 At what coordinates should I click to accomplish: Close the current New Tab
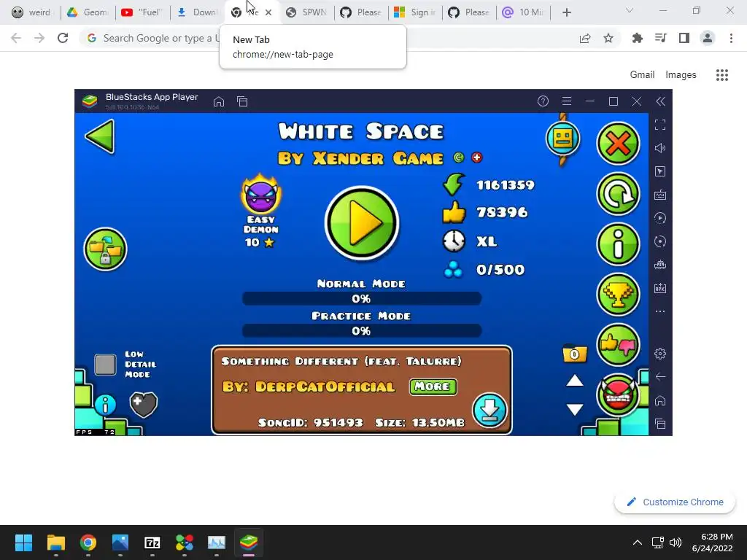pyautogui.click(x=268, y=13)
